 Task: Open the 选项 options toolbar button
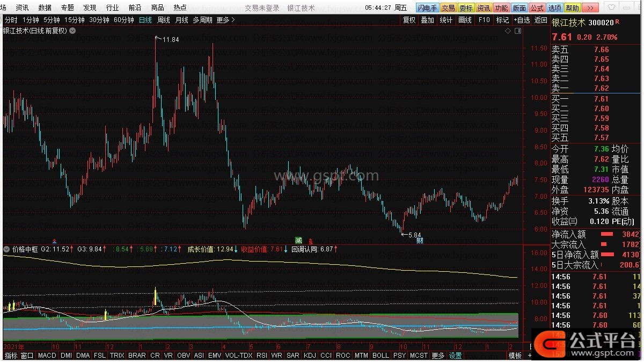pyautogui.click(x=554, y=8)
